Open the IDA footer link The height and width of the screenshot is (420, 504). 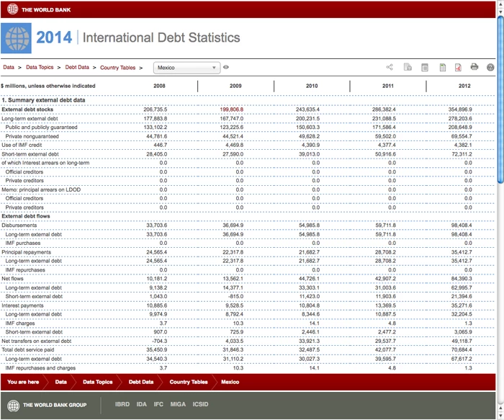click(141, 404)
